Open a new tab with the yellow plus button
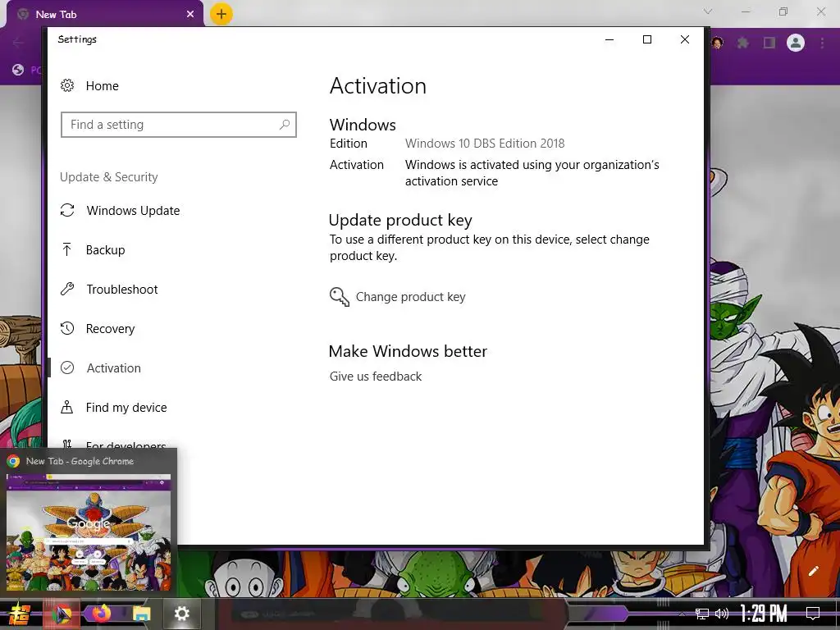The height and width of the screenshot is (630, 840). tap(221, 14)
